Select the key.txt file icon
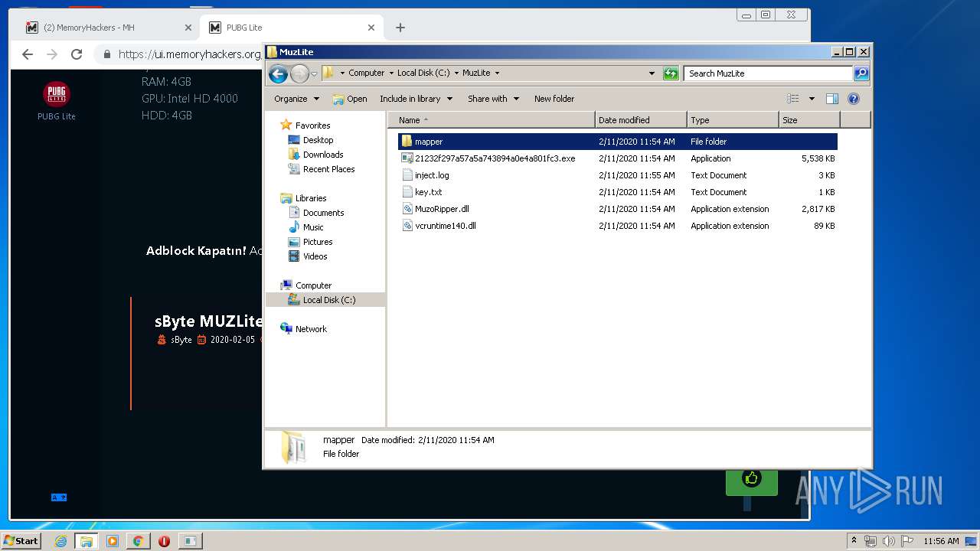 [407, 192]
